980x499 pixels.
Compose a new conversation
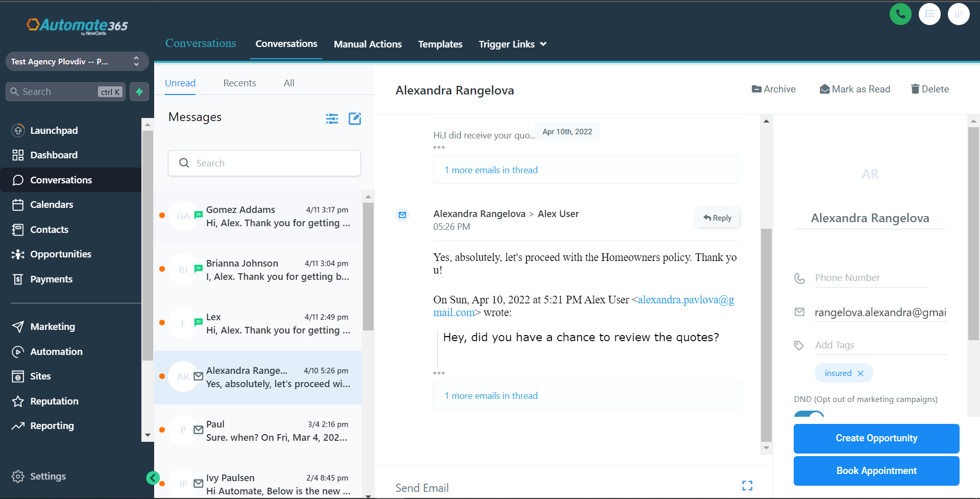click(355, 118)
